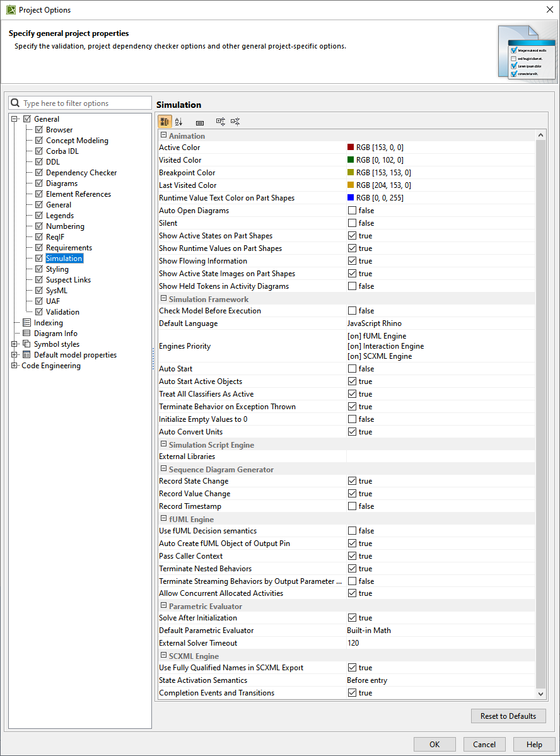Click the collapse all categories icon
560x756 pixels.
235,122
